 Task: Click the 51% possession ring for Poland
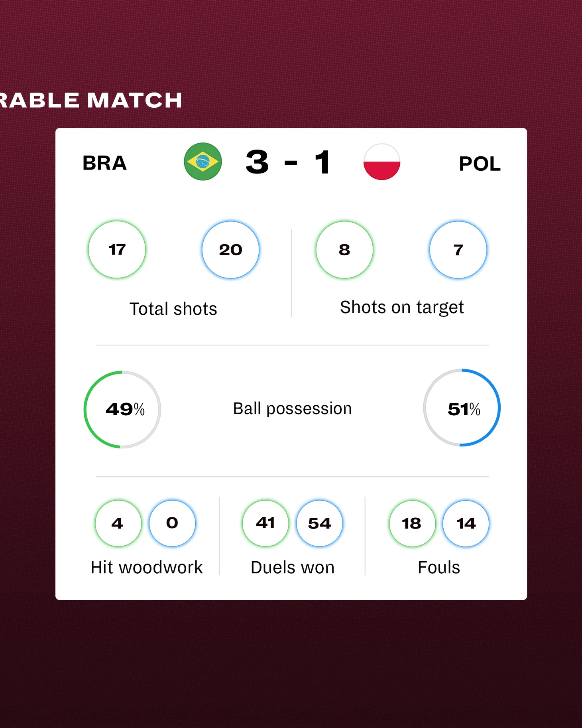462,408
